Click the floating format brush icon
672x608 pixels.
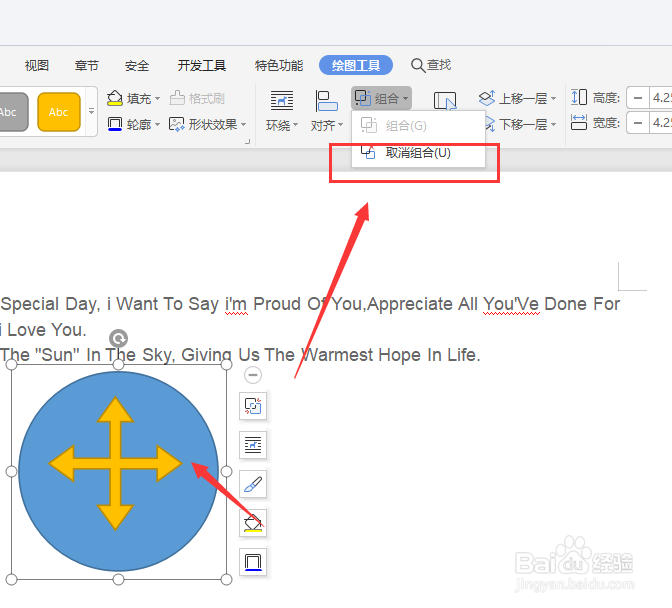pos(253,484)
